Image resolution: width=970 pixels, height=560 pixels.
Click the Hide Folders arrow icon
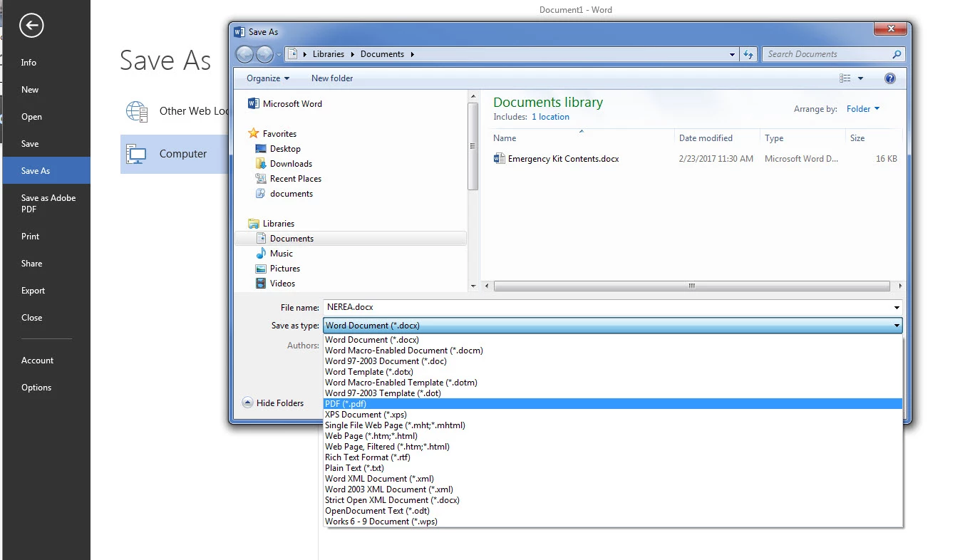tap(247, 403)
